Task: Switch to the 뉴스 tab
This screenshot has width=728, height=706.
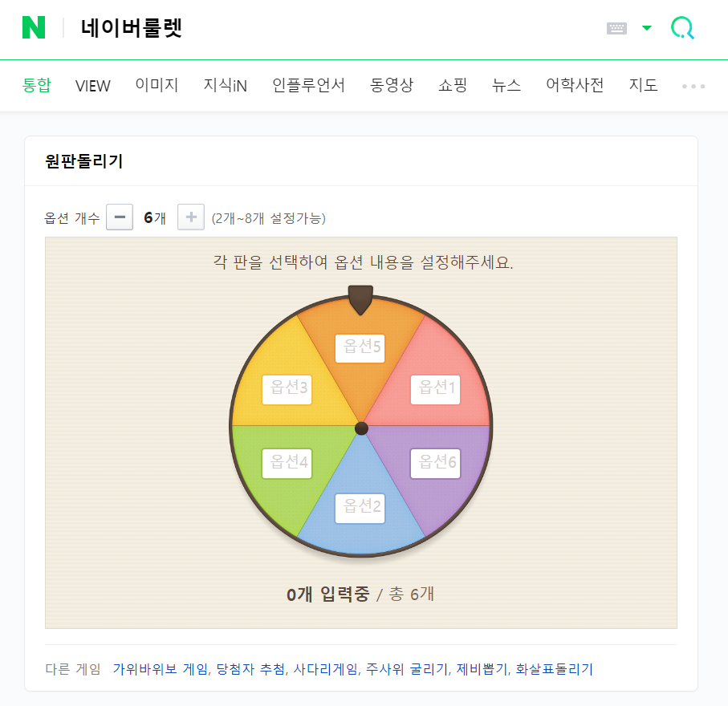Action: point(506,86)
